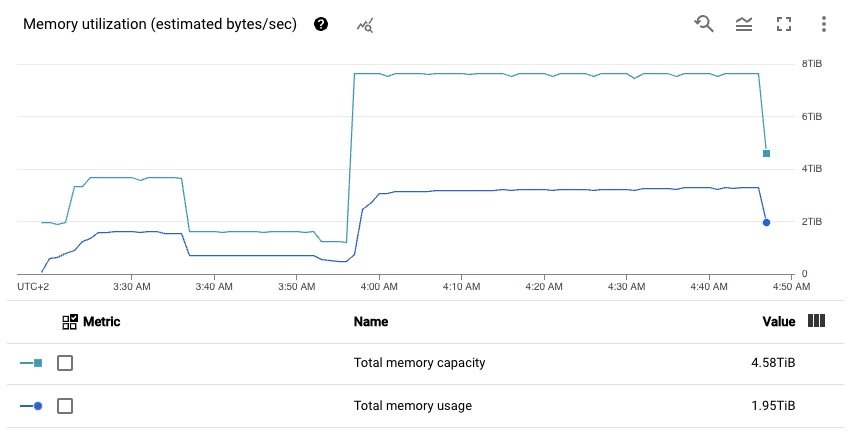The width and height of the screenshot is (856, 438).
Task: Check the Total memory usage checkbox
Action: (65, 406)
